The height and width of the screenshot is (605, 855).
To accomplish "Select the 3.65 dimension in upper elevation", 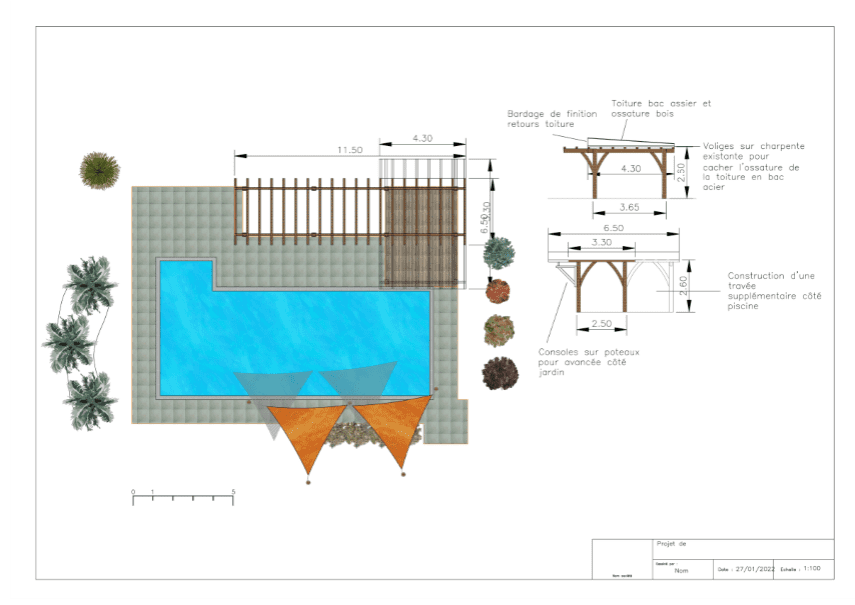I will click(x=631, y=207).
